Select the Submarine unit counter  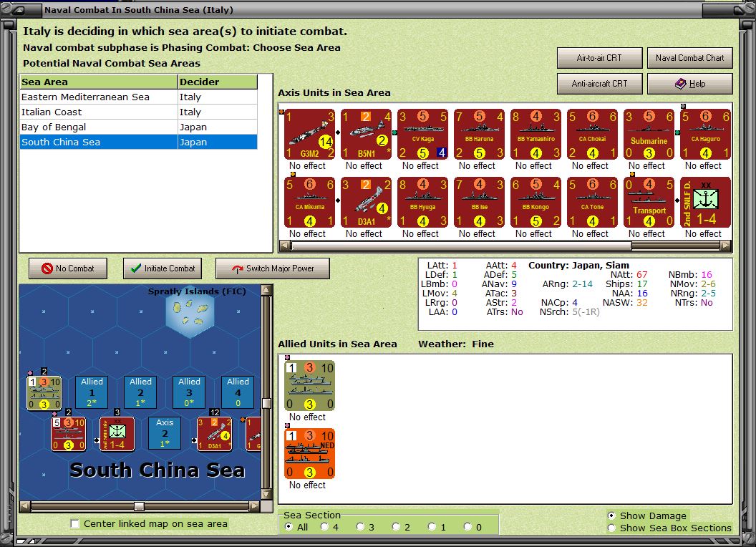pyautogui.click(x=649, y=134)
